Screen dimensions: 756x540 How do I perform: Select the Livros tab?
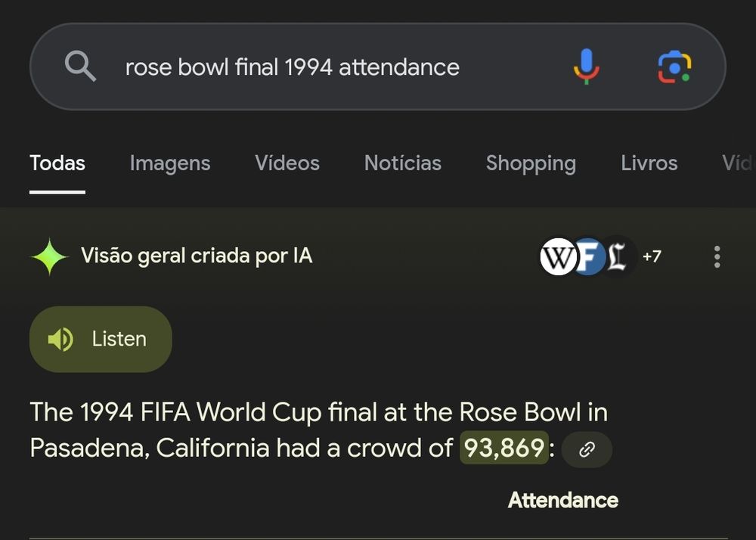649,163
